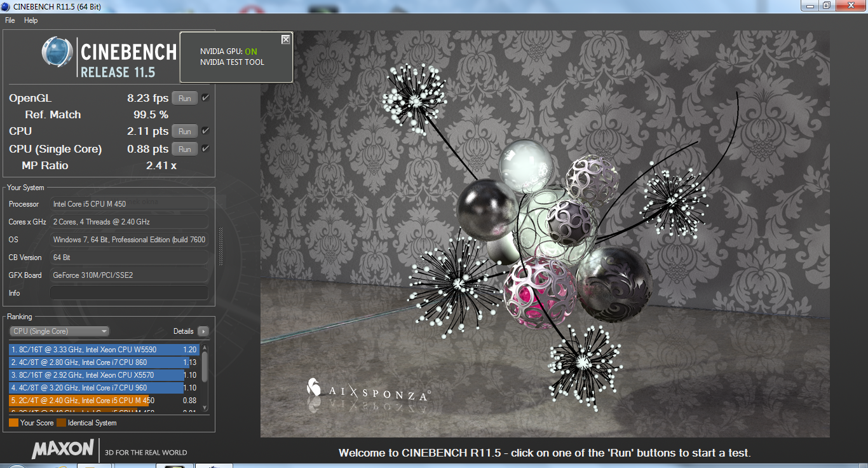Minimize the CINEBENCH window
868x468 pixels.
[810, 5]
